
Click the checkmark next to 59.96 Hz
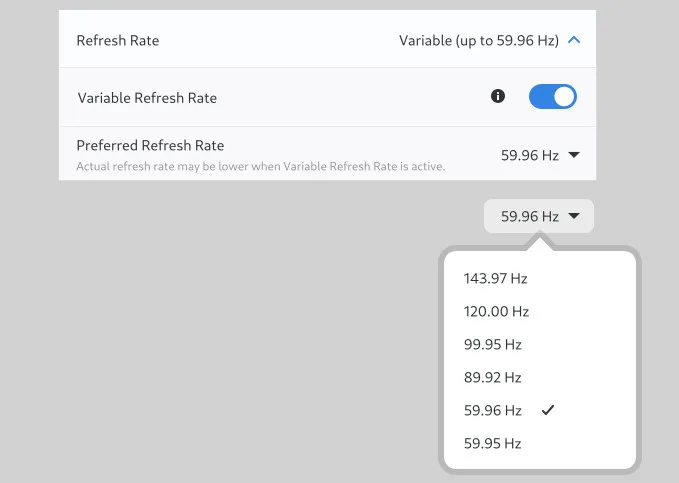click(548, 409)
